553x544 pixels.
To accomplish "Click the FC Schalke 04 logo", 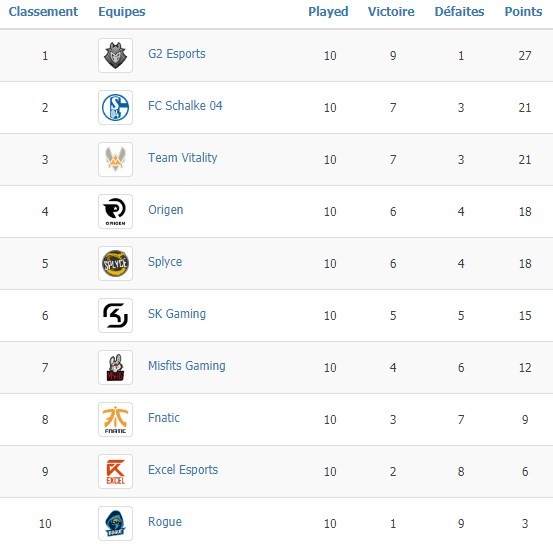I will [115, 108].
